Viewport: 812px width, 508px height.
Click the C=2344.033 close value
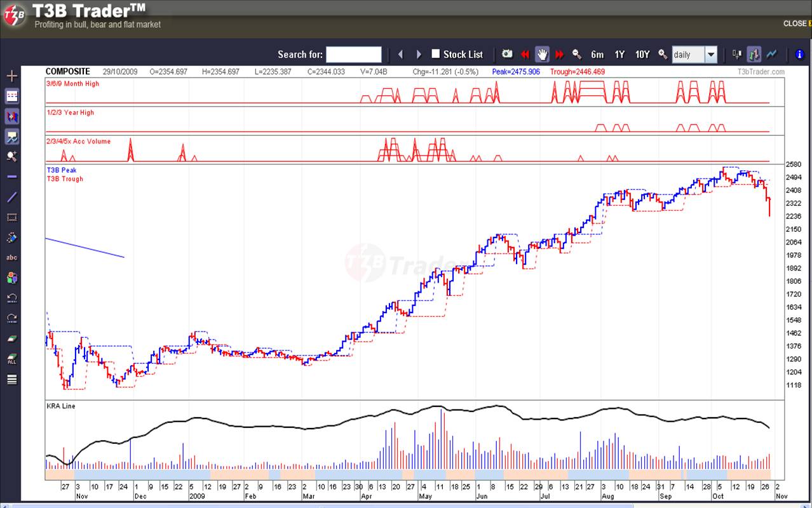326,72
